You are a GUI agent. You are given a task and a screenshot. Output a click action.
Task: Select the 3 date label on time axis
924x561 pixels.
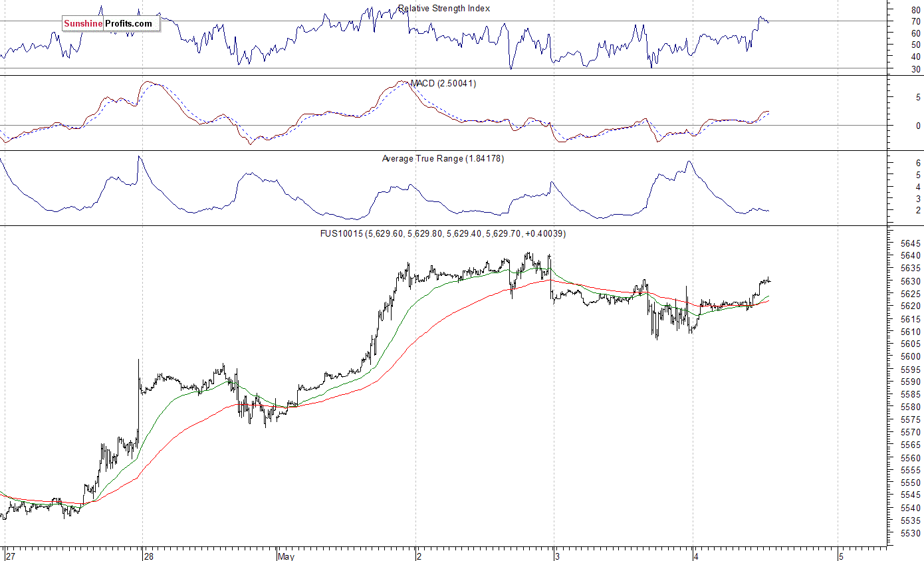(x=558, y=556)
